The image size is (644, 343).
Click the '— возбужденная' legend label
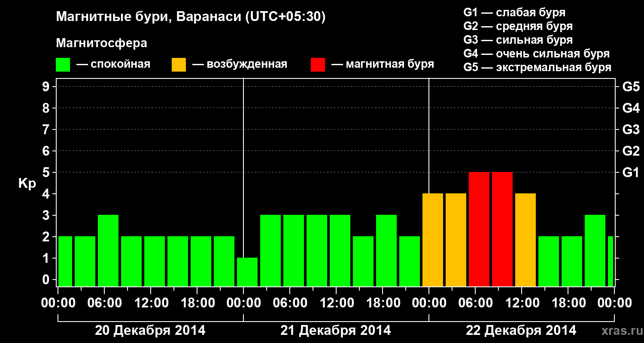[240, 65]
